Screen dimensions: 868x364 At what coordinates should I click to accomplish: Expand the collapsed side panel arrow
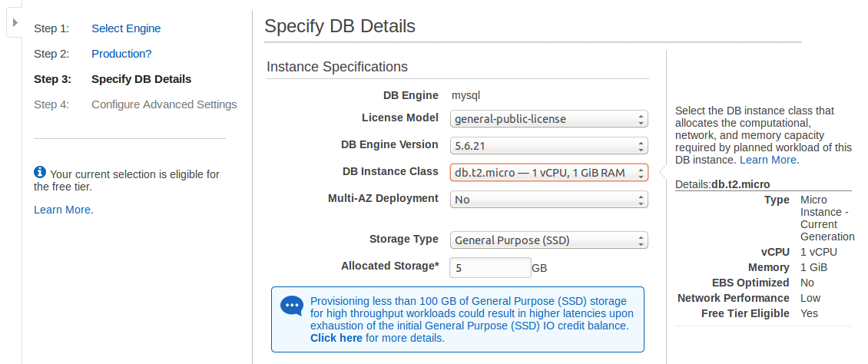coord(15,23)
